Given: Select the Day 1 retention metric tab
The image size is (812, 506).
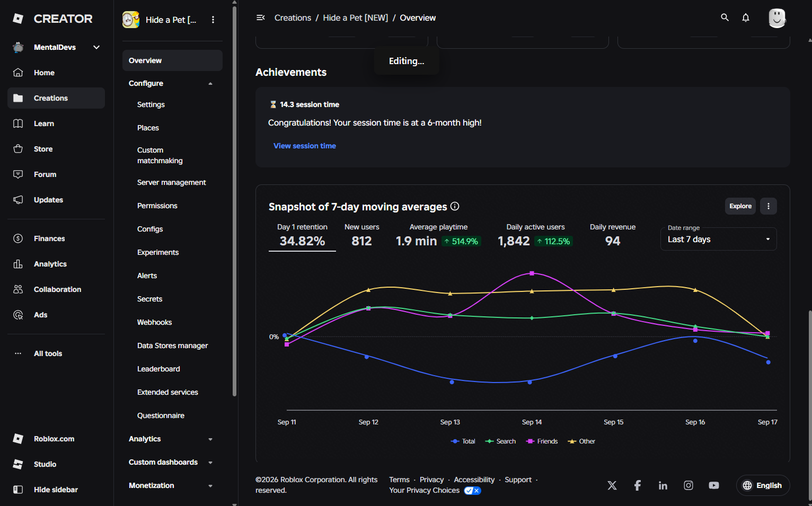Looking at the screenshot, I should (x=302, y=236).
